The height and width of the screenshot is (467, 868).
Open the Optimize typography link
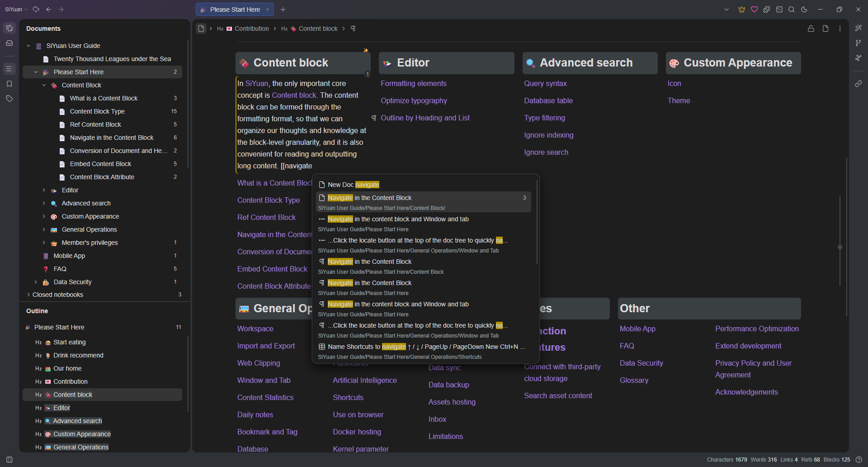click(x=414, y=100)
